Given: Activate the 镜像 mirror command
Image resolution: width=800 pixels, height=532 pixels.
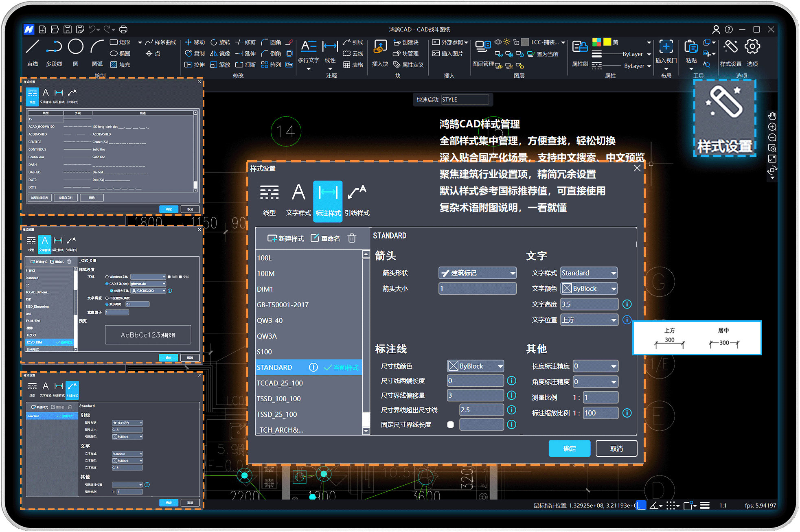Looking at the screenshot, I should (220, 53).
